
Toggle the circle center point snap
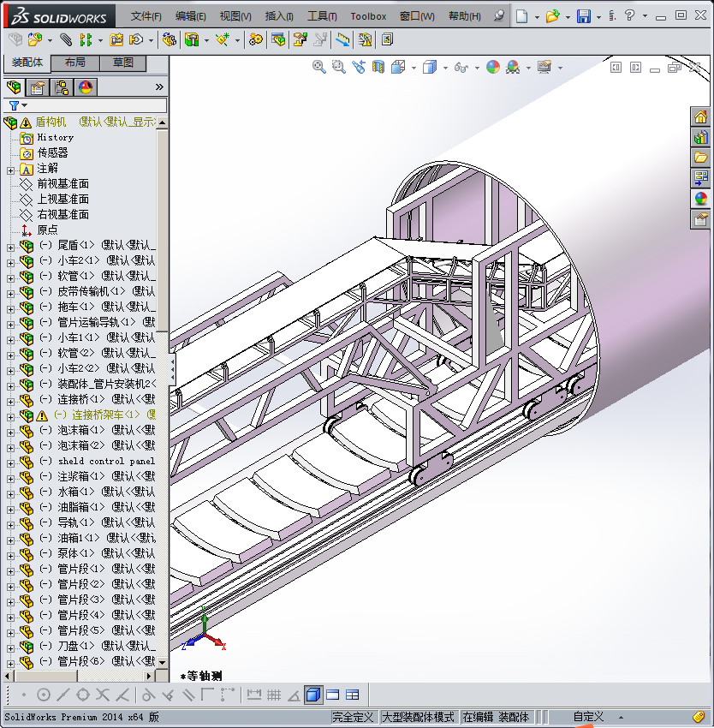point(44,695)
